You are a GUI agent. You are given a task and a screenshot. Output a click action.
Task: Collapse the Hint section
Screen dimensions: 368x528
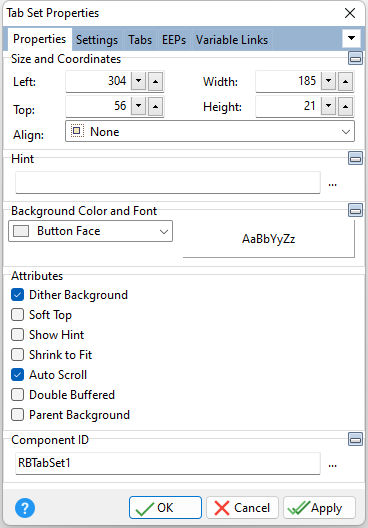coord(355,158)
